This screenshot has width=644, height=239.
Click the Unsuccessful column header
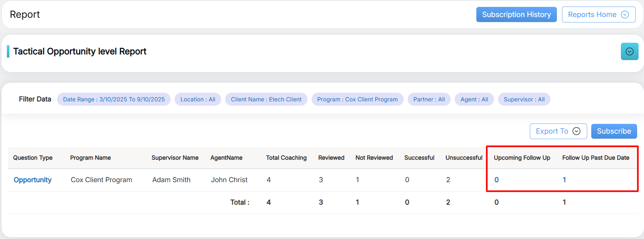pyautogui.click(x=464, y=158)
